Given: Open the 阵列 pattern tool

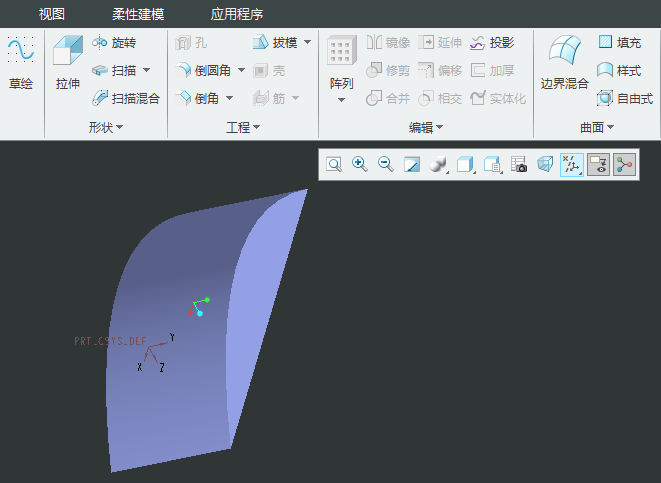Looking at the screenshot, I should (342, 63).
